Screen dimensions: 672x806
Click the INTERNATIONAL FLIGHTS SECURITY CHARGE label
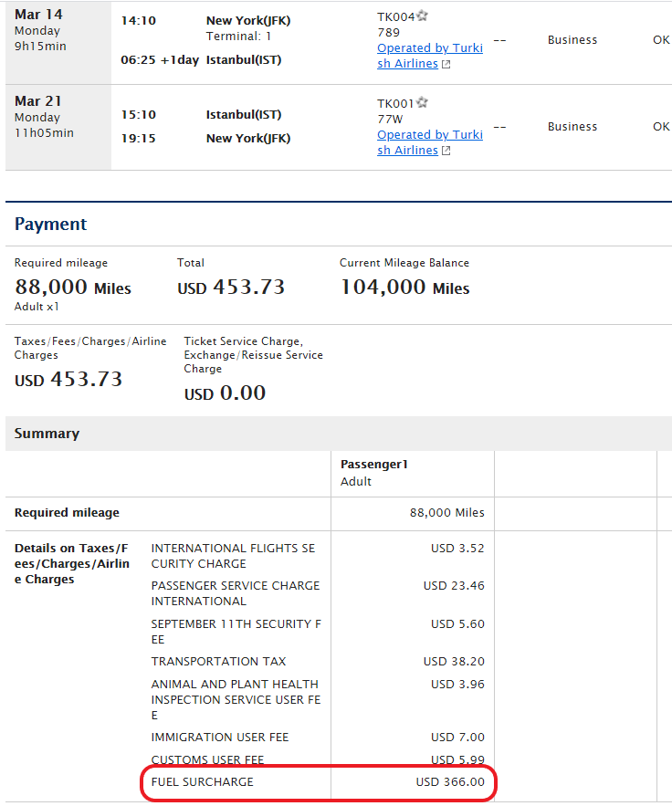point(233,556)
